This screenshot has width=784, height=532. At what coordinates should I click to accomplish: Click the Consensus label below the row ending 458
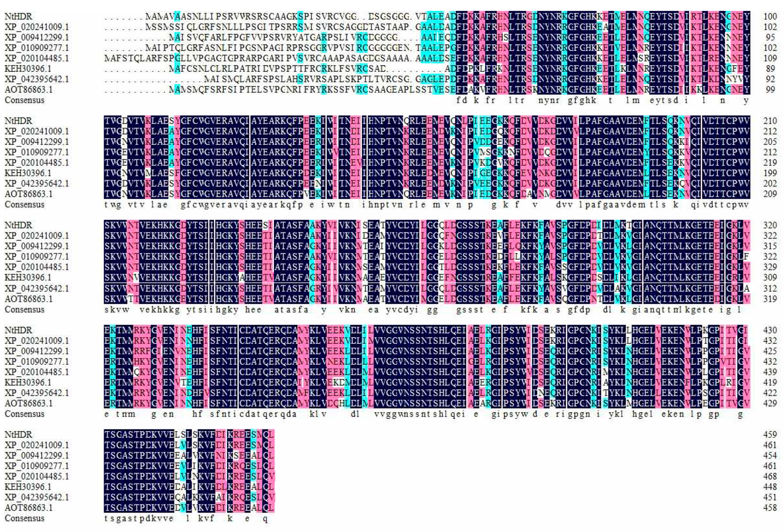(24, 518)
